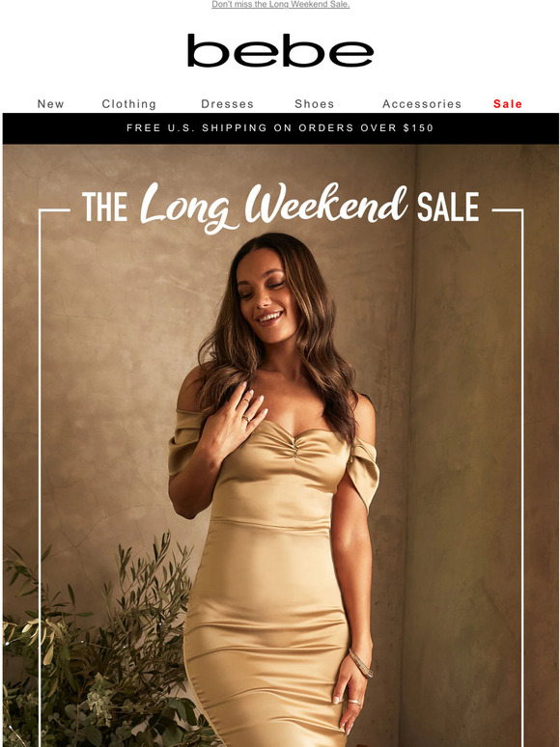Select the Dresses navigation link
560x747 pixels.
point(227,104)
